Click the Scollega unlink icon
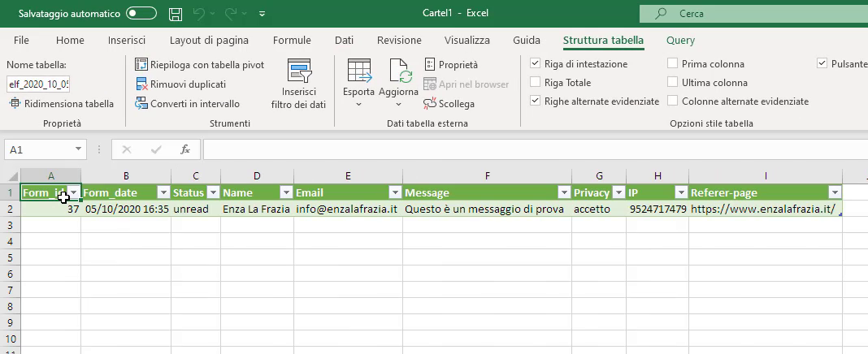The height and width of the screenshot is (354, 868). point(430,103)
